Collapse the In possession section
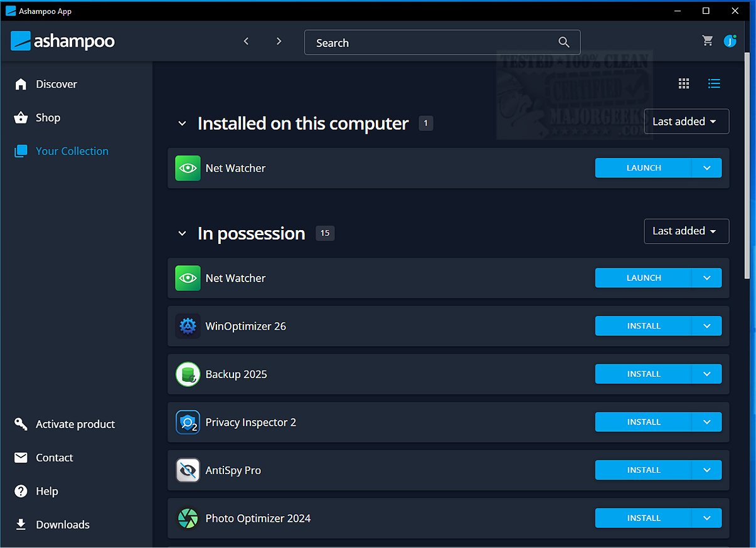This screenshot has width=756, height=548. tap(182, 233)
